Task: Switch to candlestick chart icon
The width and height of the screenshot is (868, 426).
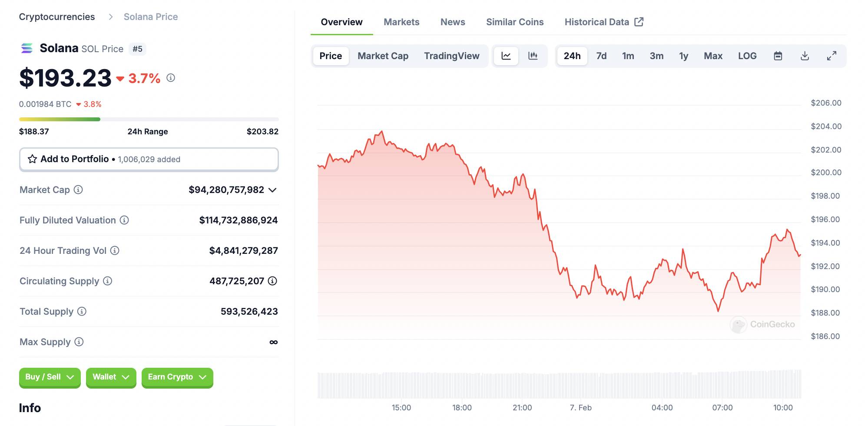Action: (533, 56)
